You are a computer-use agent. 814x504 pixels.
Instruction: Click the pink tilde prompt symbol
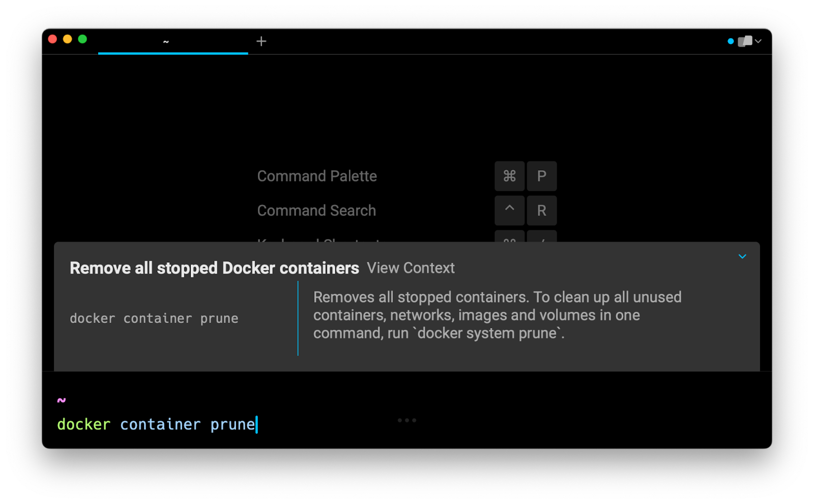(x=61, y=400)
